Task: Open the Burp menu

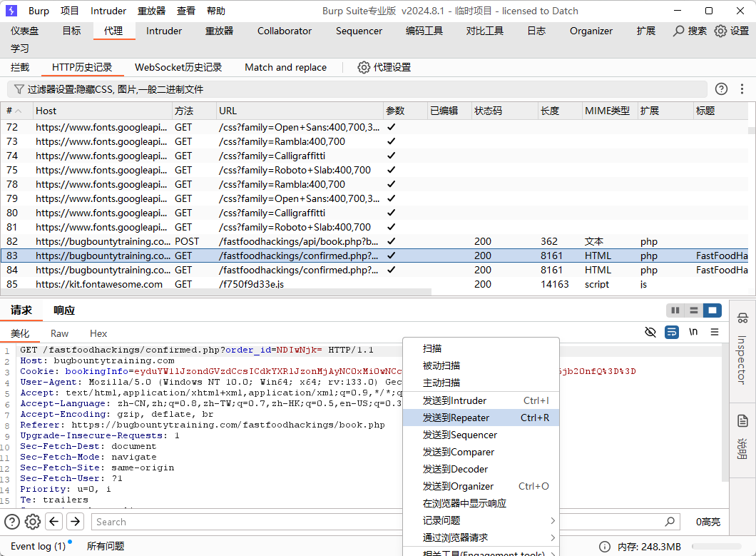Action: (x=39, y=11)
